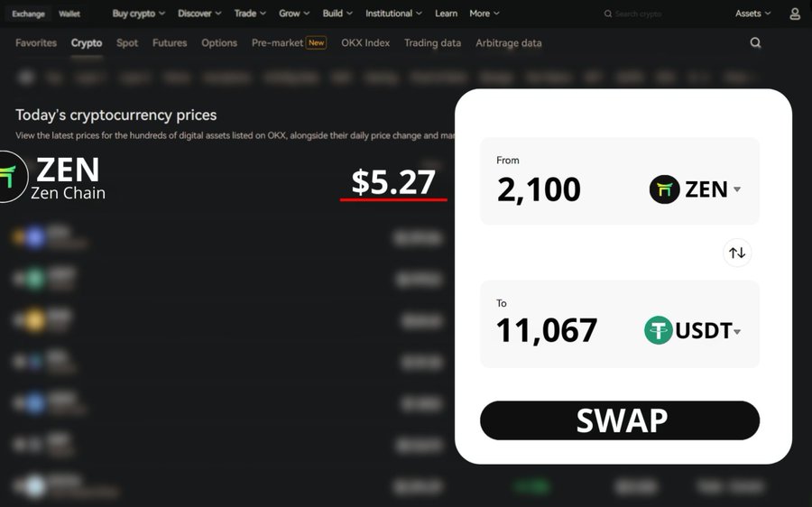Image resolution: width=812 pixels, height=507 pixels.
Task: Click the markets search magnifier icon
Action: tap(755, 42)
